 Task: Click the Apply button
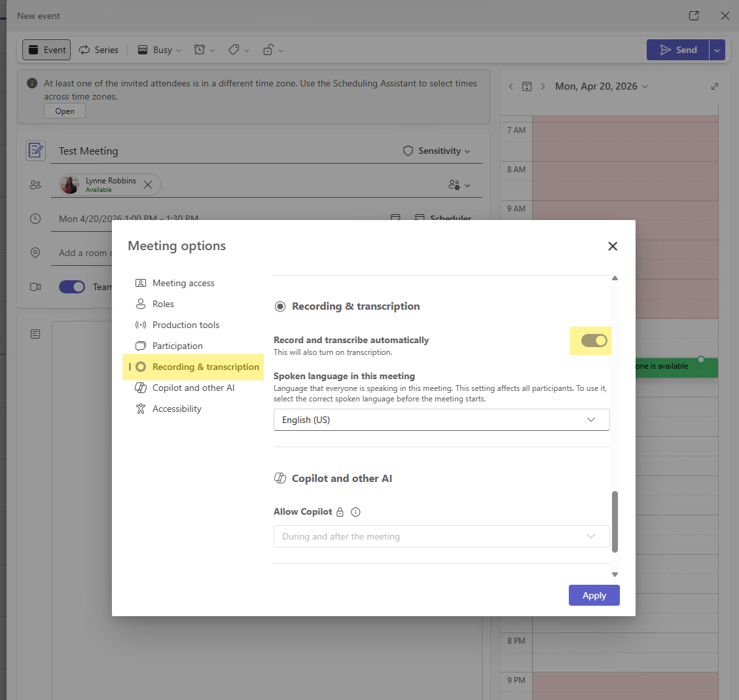(x=594, y=595)
